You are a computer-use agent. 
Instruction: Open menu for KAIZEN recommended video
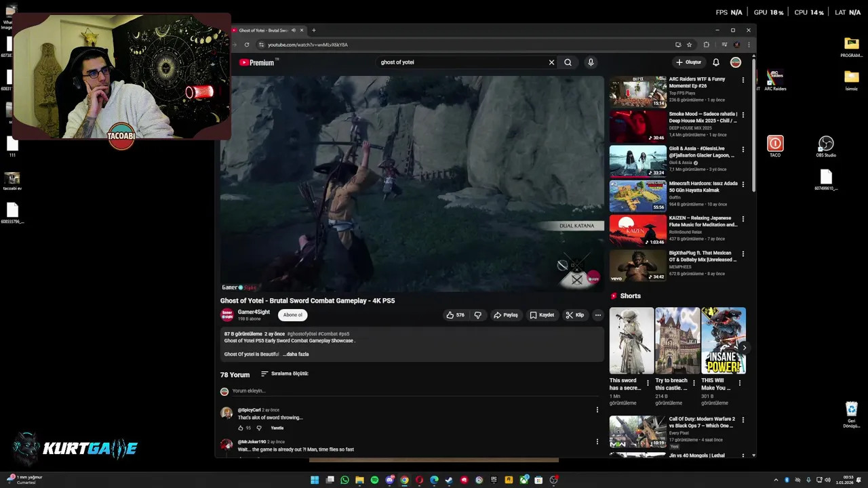click(743, 219)
